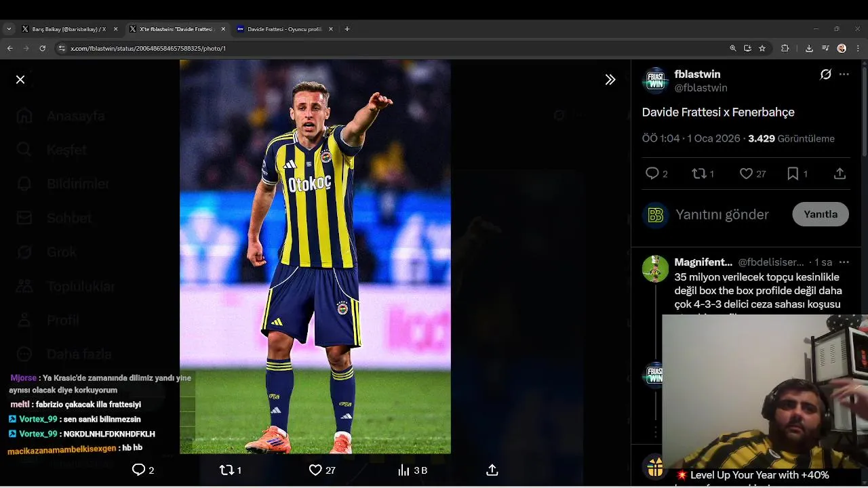Click the reply icon in the sidebar

pos(652,174)
